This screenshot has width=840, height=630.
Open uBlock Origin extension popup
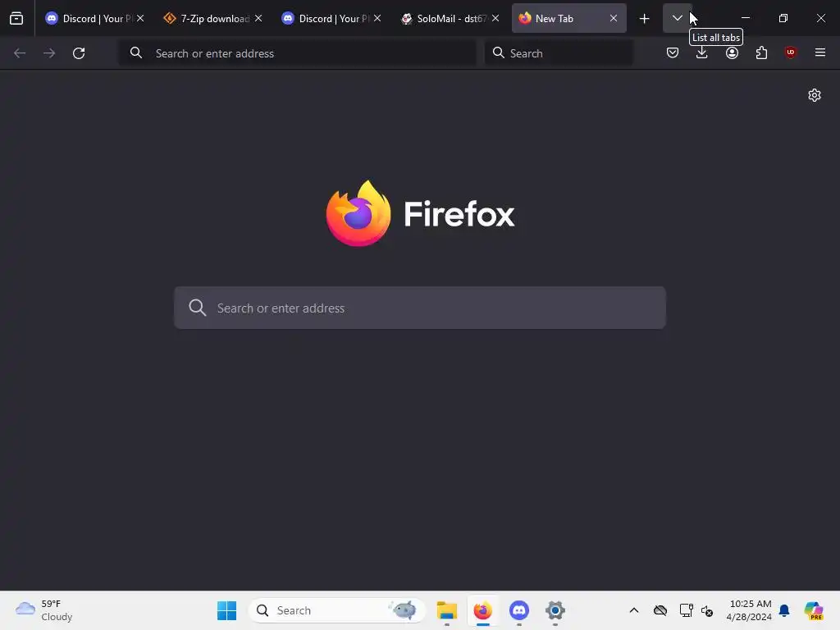click(791, 52)
